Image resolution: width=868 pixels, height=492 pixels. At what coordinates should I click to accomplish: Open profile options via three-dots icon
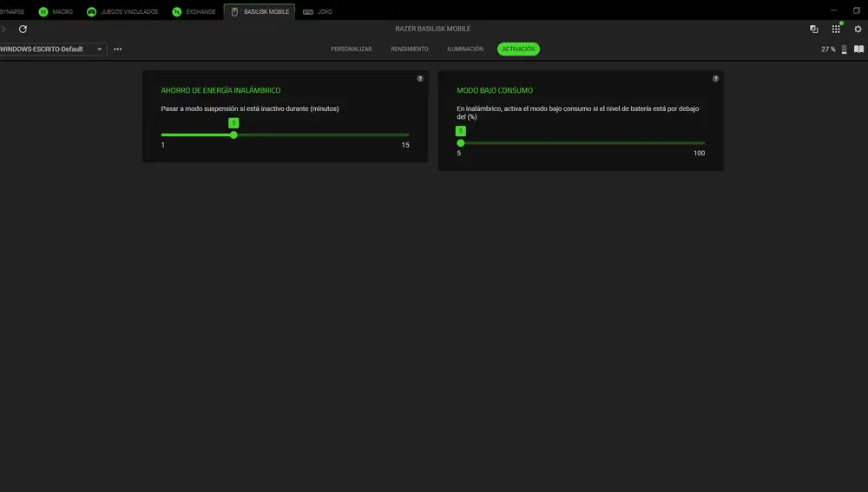tap(118, 49)
